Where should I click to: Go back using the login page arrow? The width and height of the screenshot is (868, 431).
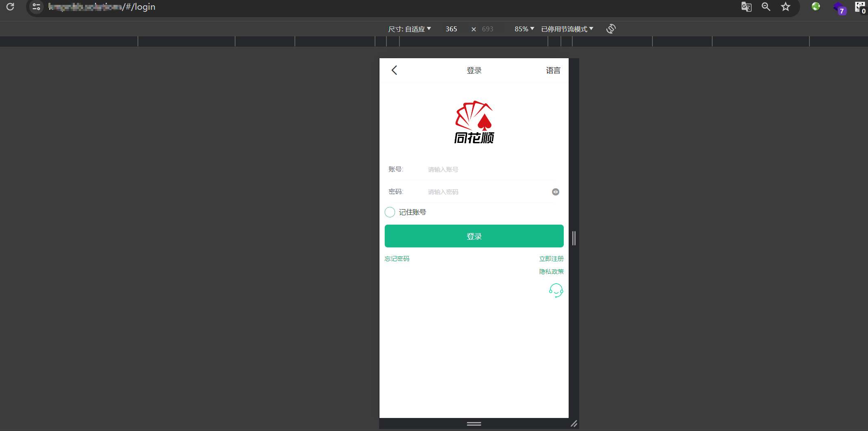[394, 70]
